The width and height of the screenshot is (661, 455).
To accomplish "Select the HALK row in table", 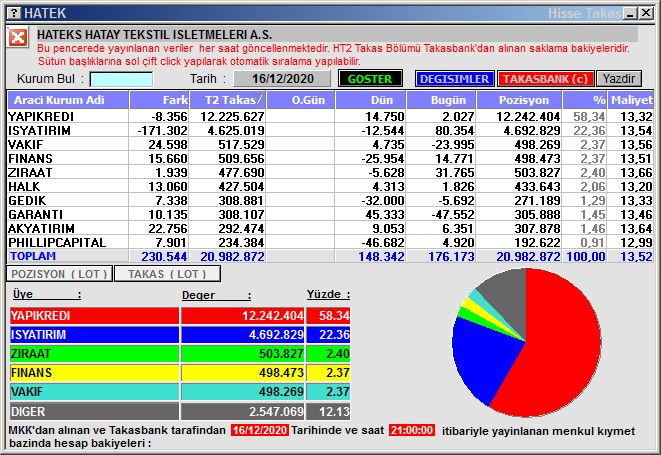I will pyautogui.click(x=330, y=186).
